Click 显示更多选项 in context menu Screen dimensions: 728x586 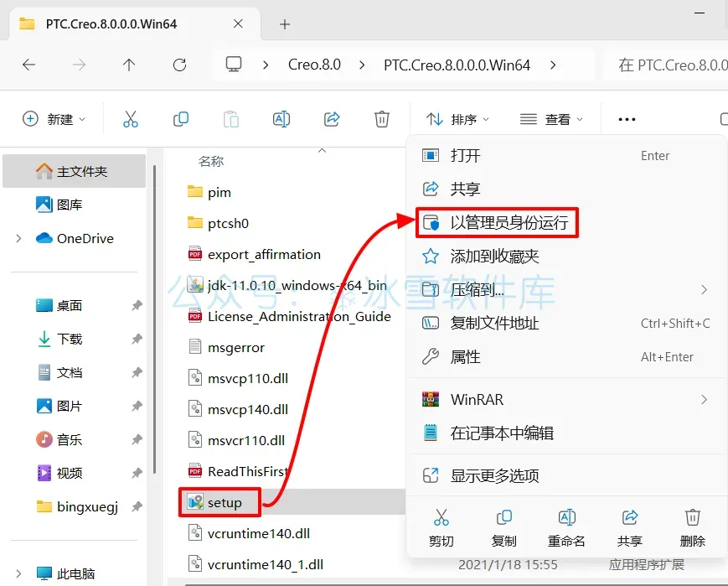(x=566, y=475)
